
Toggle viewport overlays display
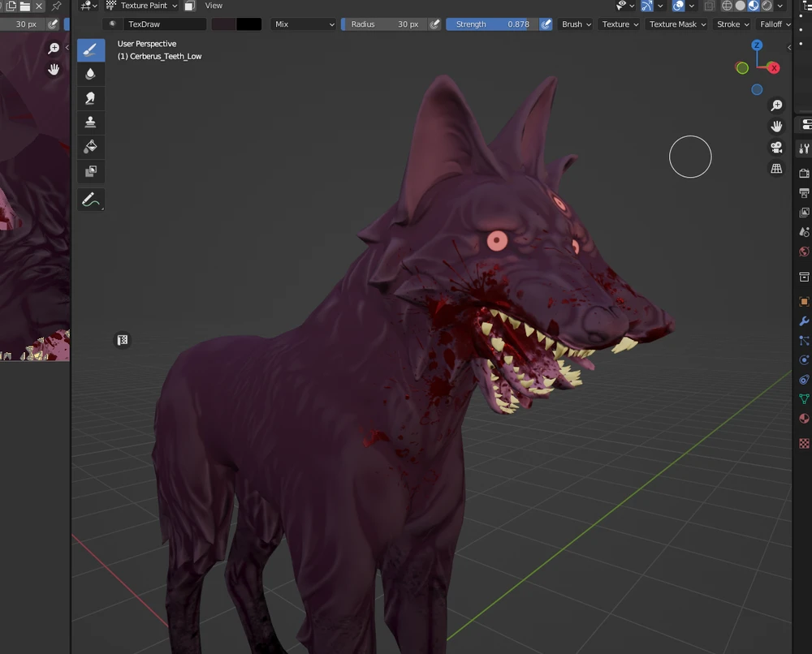(x=678, y=6)
